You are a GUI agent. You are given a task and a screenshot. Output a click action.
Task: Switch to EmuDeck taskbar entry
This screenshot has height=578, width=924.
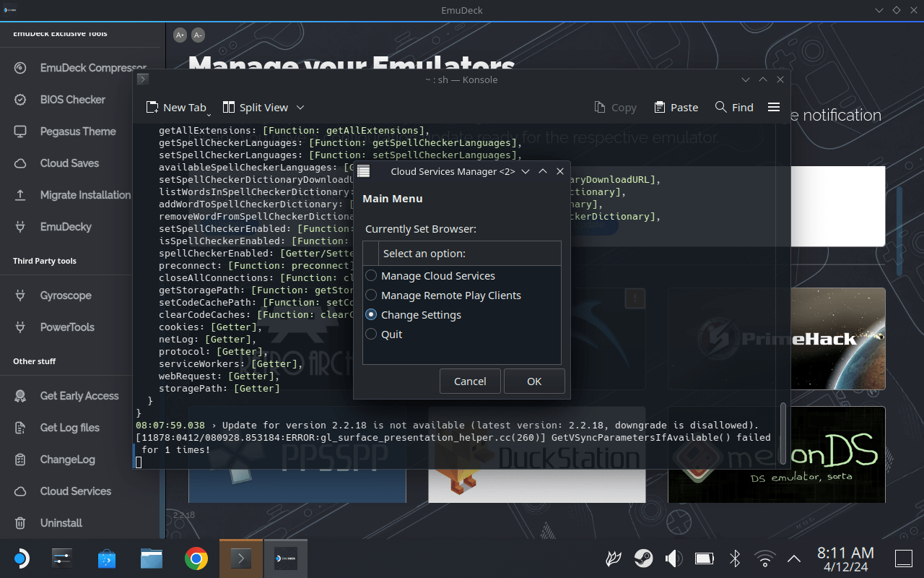286,558
